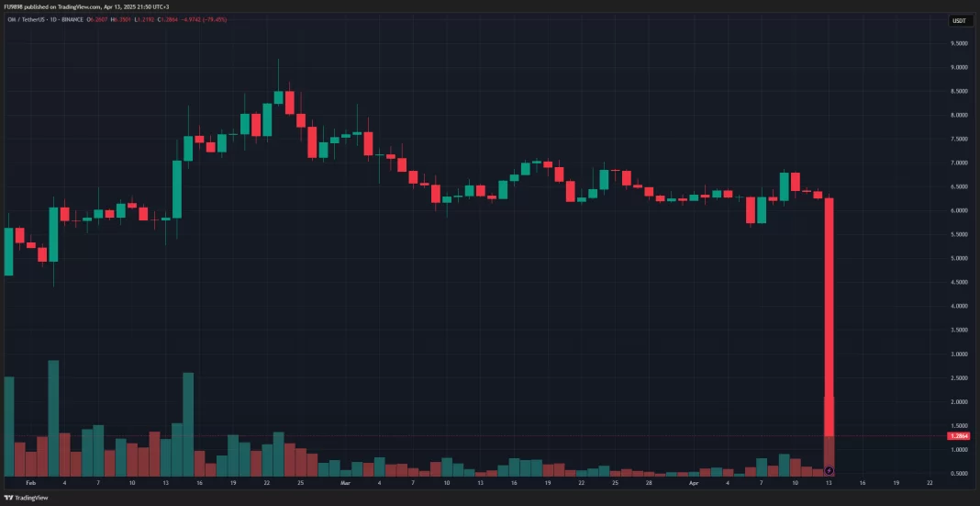Click the 0.5000 price axis label
Screen dimensions: 980x506
pos(960,473)
